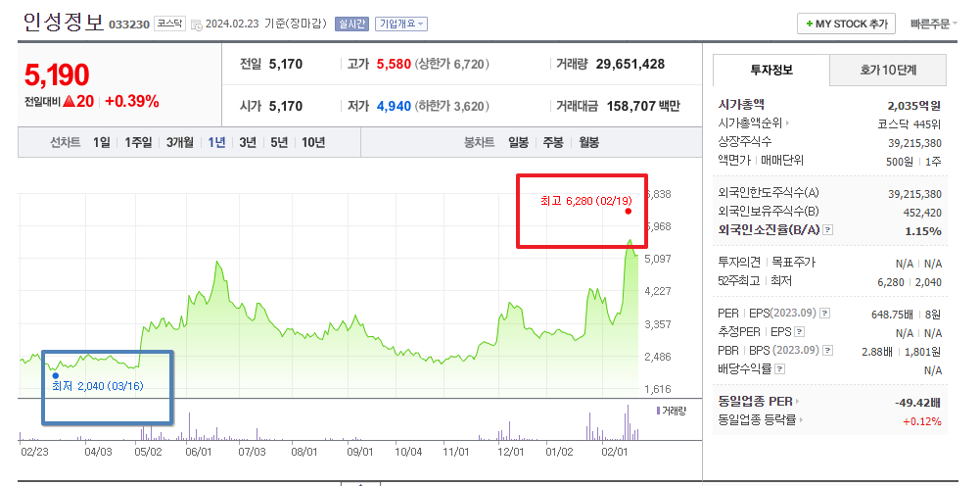This screenshot has width=980, height=486.
Task: Click PER value 648.75배
Action: 892,314
